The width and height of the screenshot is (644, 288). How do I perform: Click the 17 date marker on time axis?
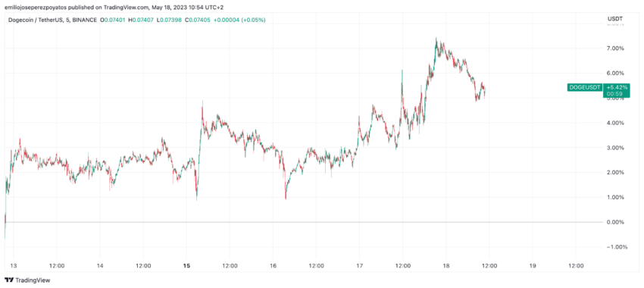[x=359, y=266]
